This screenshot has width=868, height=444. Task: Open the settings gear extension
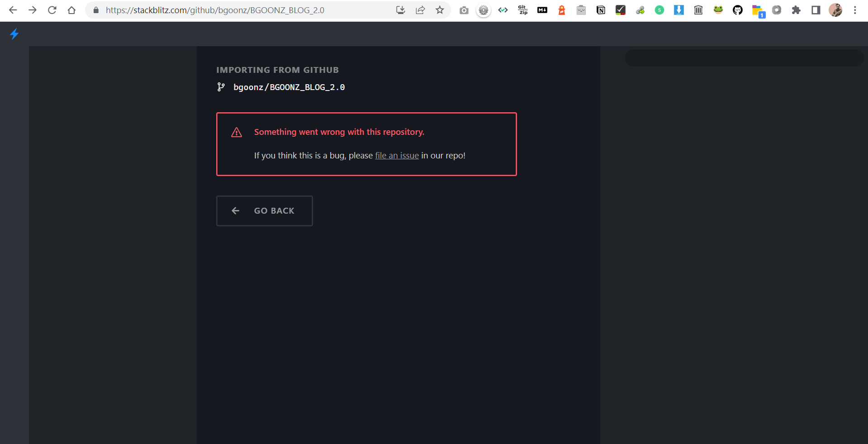(x=484, y=10)
